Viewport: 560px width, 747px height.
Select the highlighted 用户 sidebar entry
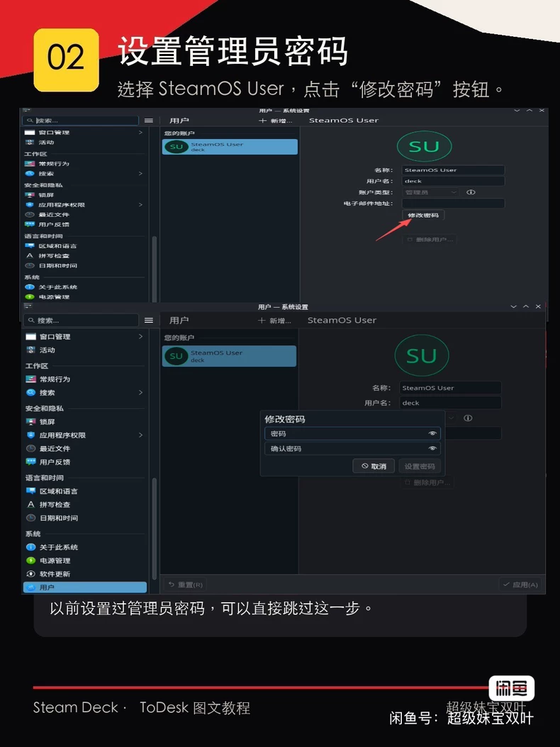pos(84,587)
